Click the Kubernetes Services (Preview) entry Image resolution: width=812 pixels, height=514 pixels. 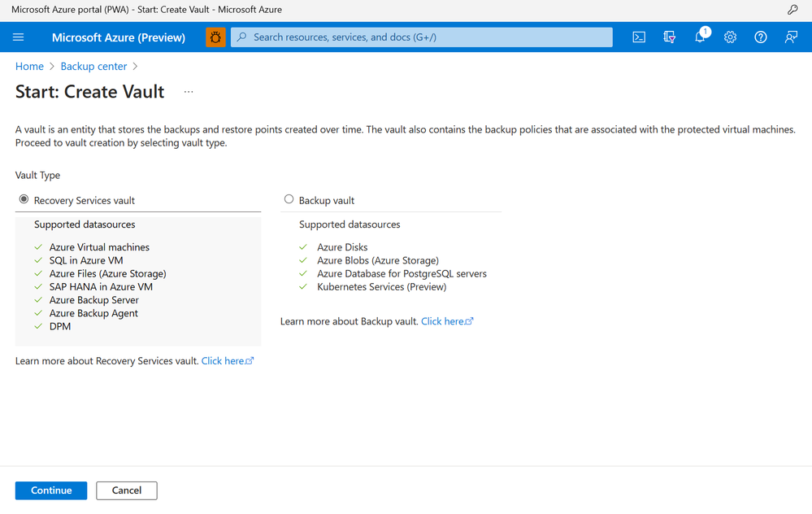click(x=382, y=287)
